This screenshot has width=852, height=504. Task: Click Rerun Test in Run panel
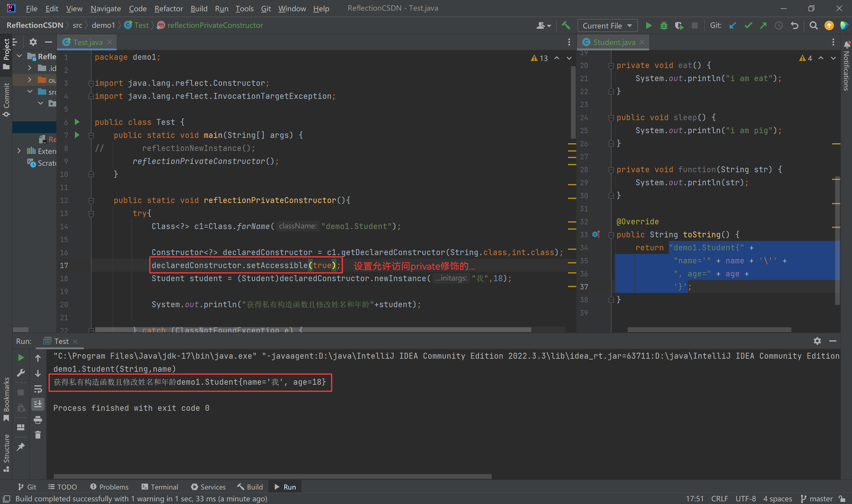coord(21,357)
